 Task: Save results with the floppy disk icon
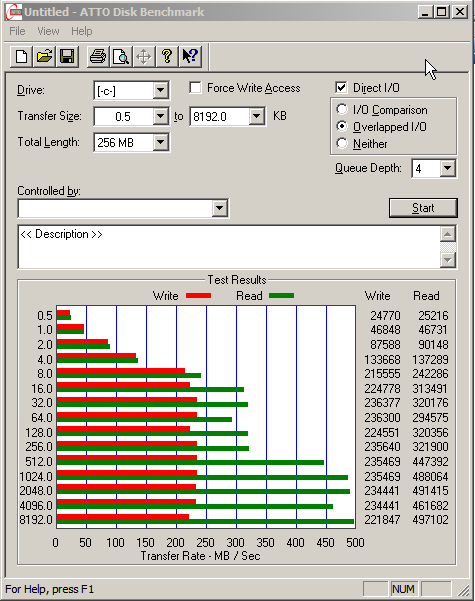pos(67,57)
